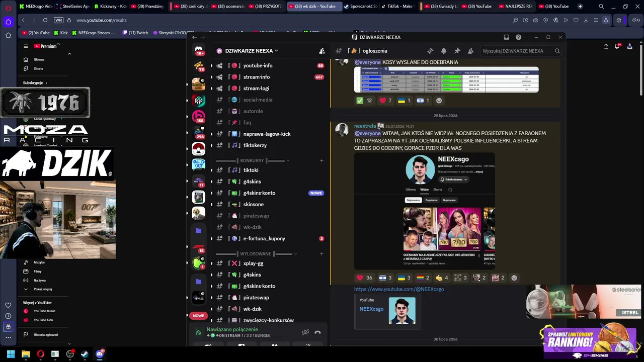Open DZIWKARZE NEEXA server dropdown menu
The width and height of the screenshot is (644, 362).
(252, 51)
